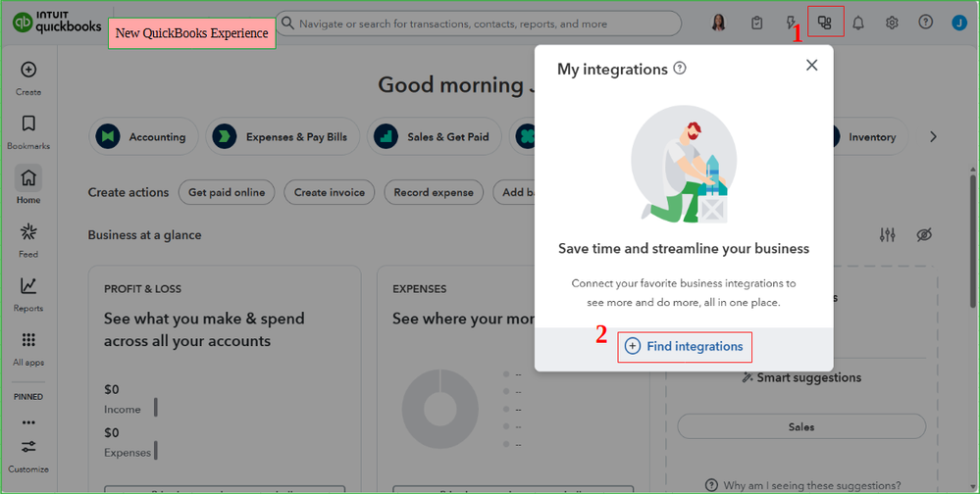
Task: Open the Feed sidebar item
Action: (x=28, y=240)
